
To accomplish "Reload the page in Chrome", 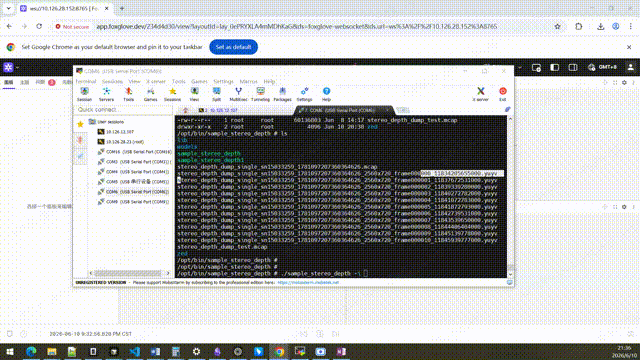I will pyautogui.click(x=39, y=26).
